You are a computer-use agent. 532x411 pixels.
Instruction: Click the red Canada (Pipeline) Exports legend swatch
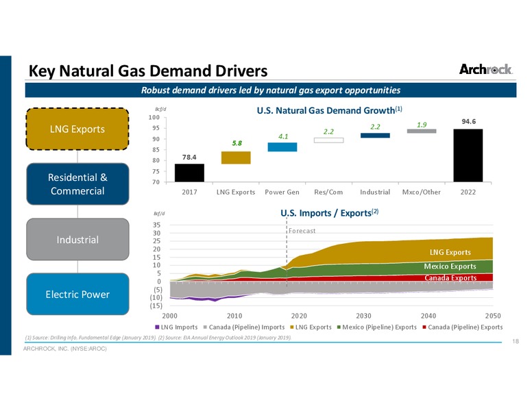point(424,327)
